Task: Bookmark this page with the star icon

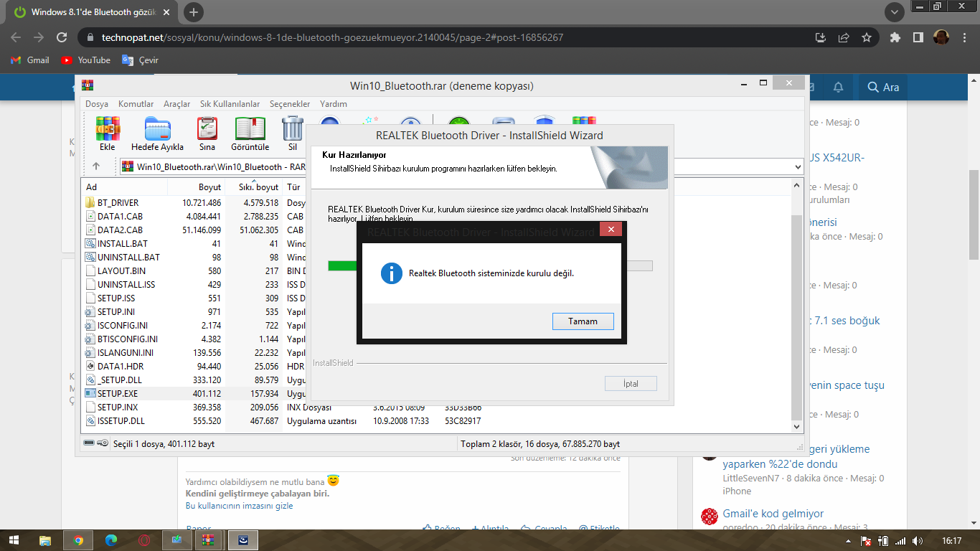Action: click(x=867, y=37)
